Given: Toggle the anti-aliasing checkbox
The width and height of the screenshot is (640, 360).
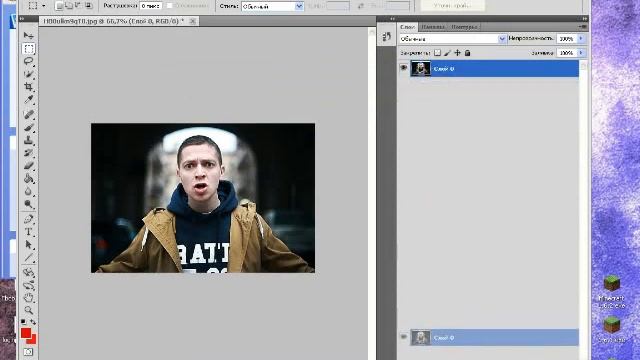Looking at the screenshot, I should [169, 6].
